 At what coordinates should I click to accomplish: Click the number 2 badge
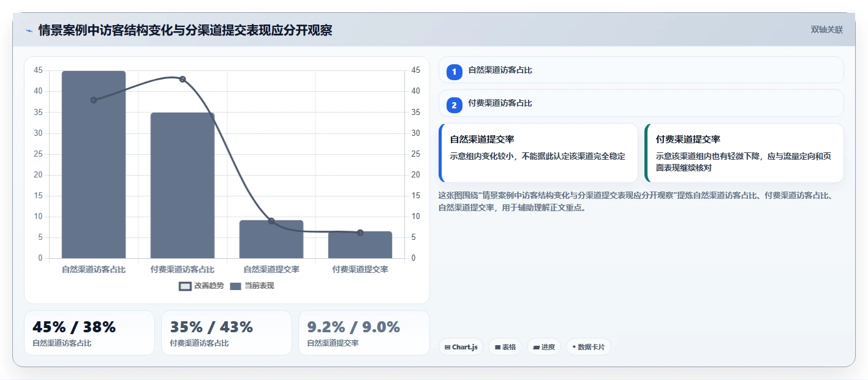pyautogui.click(x=454, y=105)
